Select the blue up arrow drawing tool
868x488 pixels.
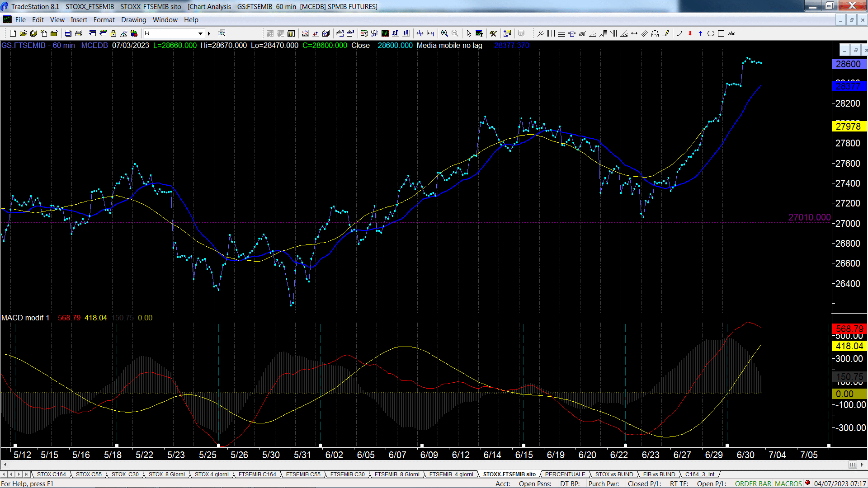[700, 33]
